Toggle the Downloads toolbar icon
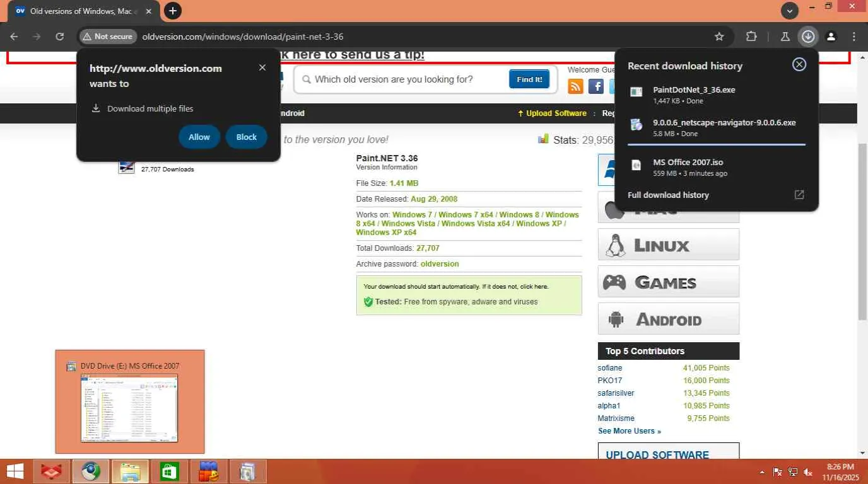 point(808,37)
